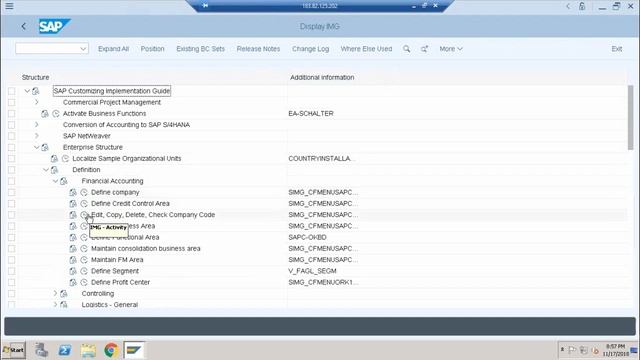
Task: Click documentation icon for Controlling node
Action: coord(64,293)
